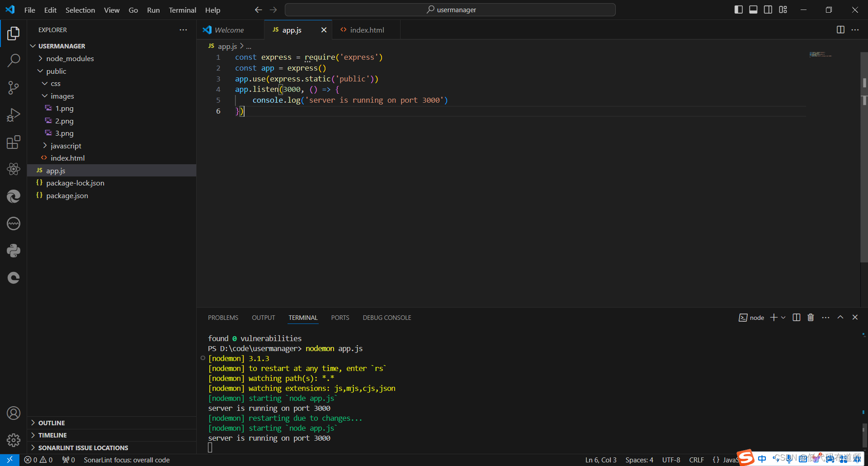
Task: Open the Python extension icon in activity bar
Action: click(14, 251)
